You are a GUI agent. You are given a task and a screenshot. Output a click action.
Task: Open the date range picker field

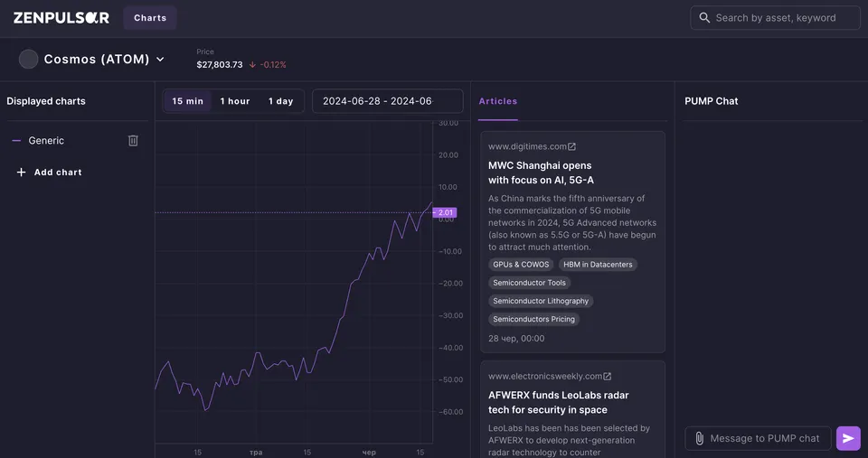pos(388,101)
